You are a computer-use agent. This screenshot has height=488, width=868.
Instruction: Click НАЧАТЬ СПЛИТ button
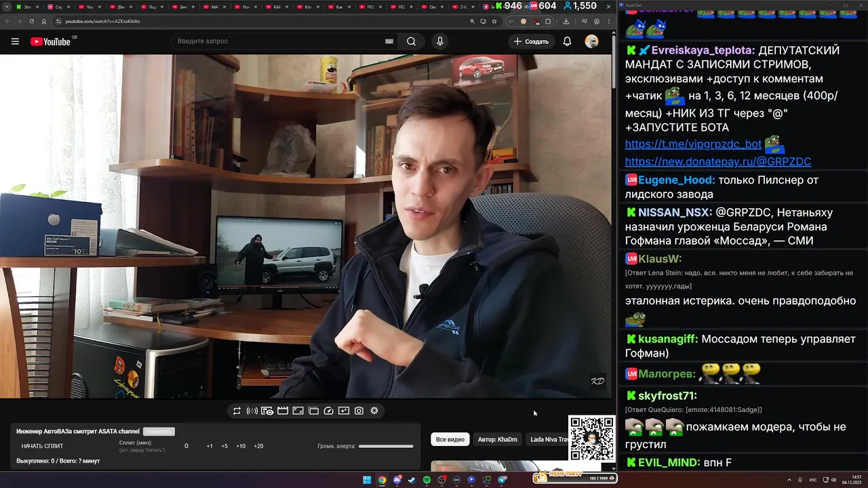point(42,446)
